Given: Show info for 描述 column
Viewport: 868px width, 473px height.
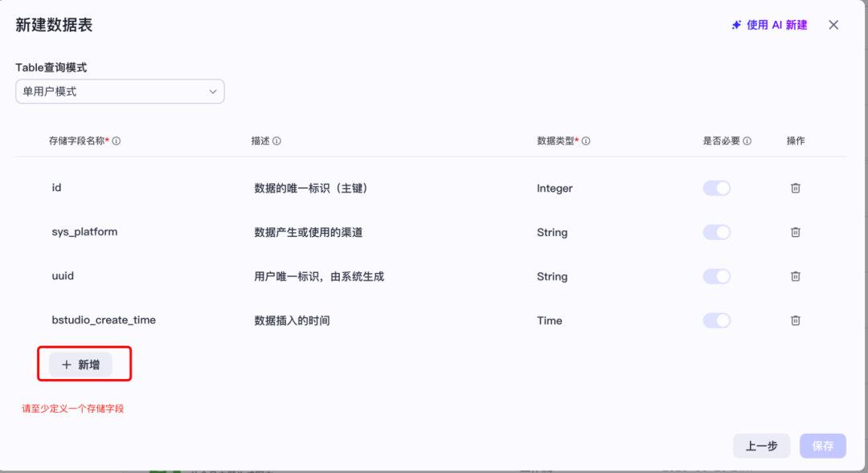Looking at the screenshot, I should [x=276, y=141].
